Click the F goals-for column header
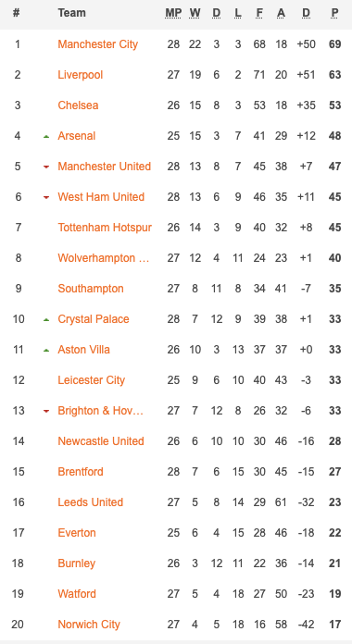 click(259, 13)
